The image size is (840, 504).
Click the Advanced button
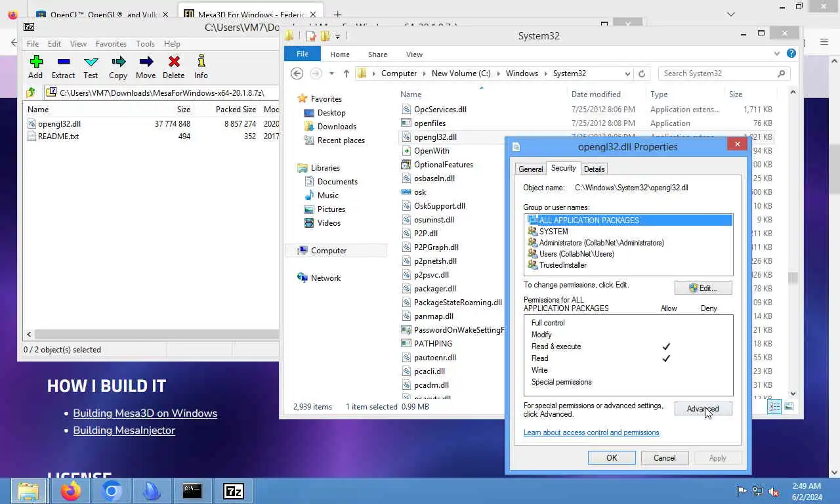point(703,409)
